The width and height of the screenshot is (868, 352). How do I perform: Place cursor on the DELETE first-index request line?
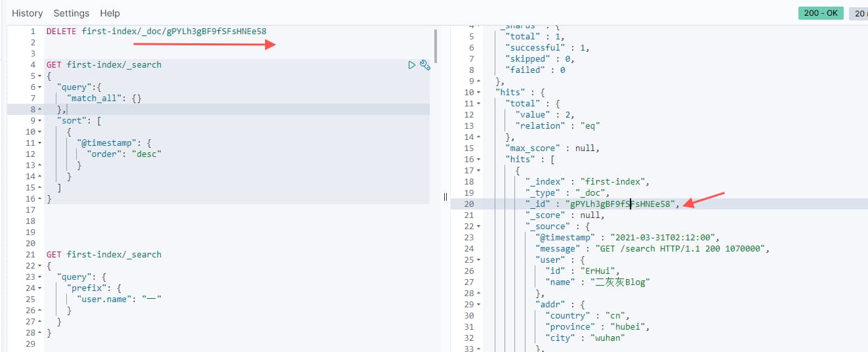[156, 32]
